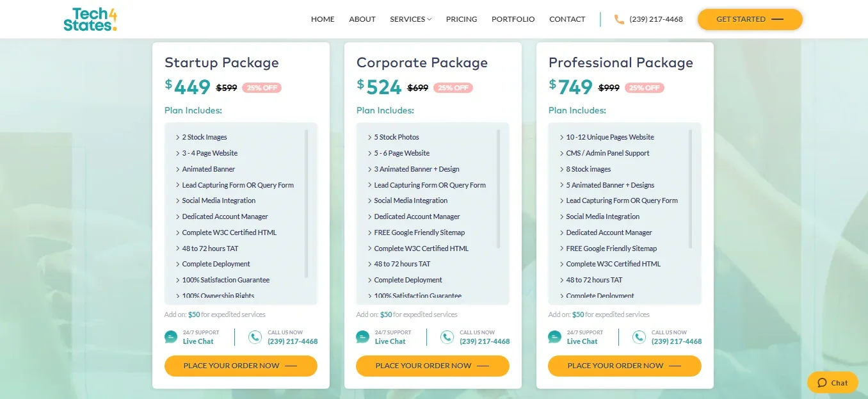Image resolution: width=868 pixels, height=399 pixels.
Task: Navigate to the About page
Action: (x=362, y=19)
